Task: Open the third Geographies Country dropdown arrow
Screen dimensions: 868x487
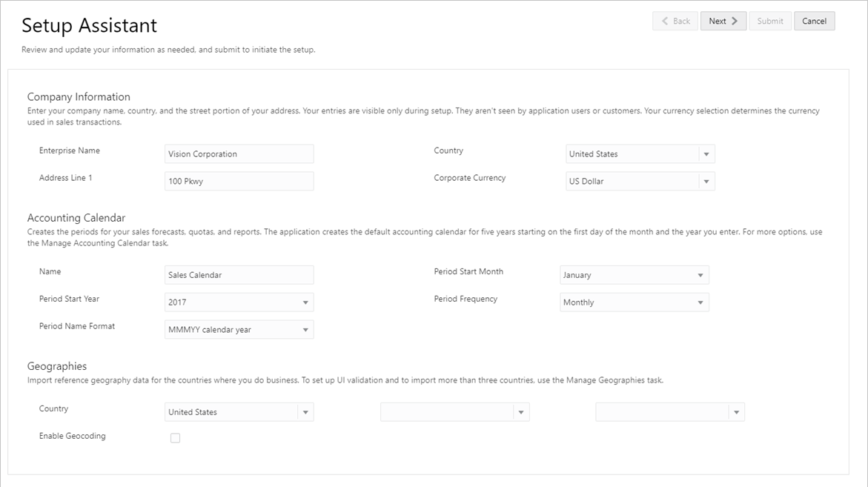Action: [x=736, y=412]
